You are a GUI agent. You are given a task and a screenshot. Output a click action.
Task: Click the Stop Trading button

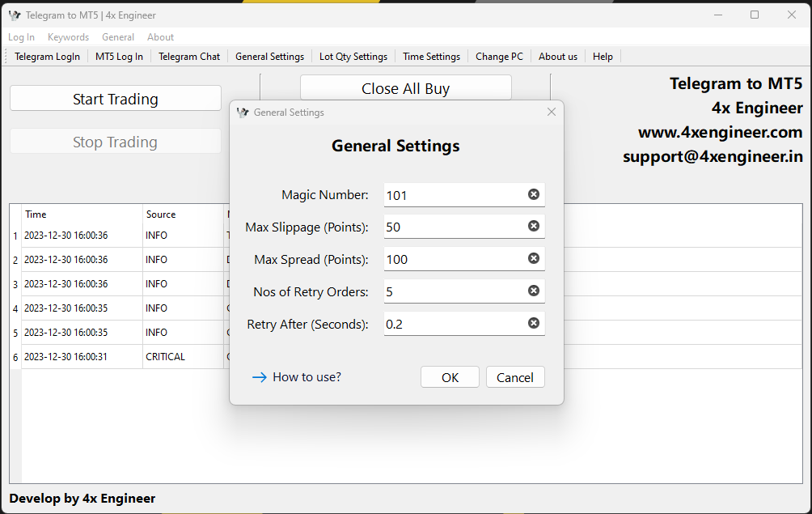coord(116,142)
